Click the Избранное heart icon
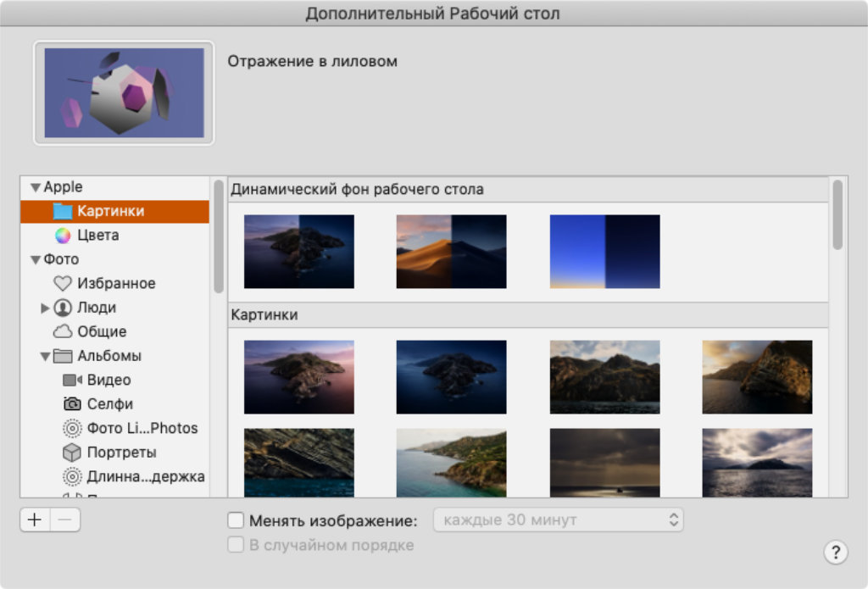The image size is (868, 589). coord(63,284)
